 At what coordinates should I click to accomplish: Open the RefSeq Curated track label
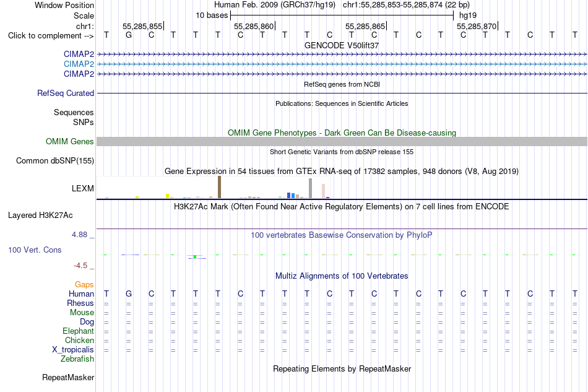click(66, 93)
